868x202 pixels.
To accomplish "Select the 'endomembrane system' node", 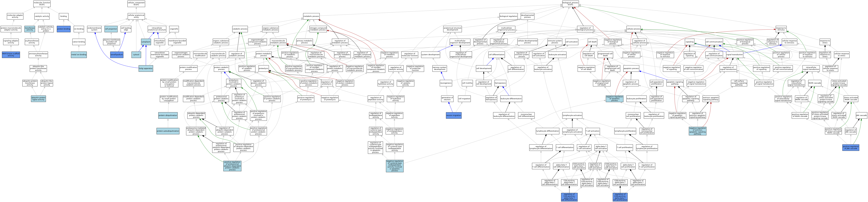I will (x=94, y=29).
